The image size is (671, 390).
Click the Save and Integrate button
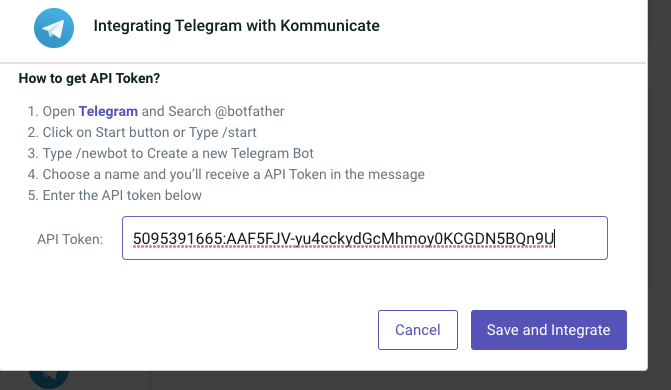click(549, 330)
